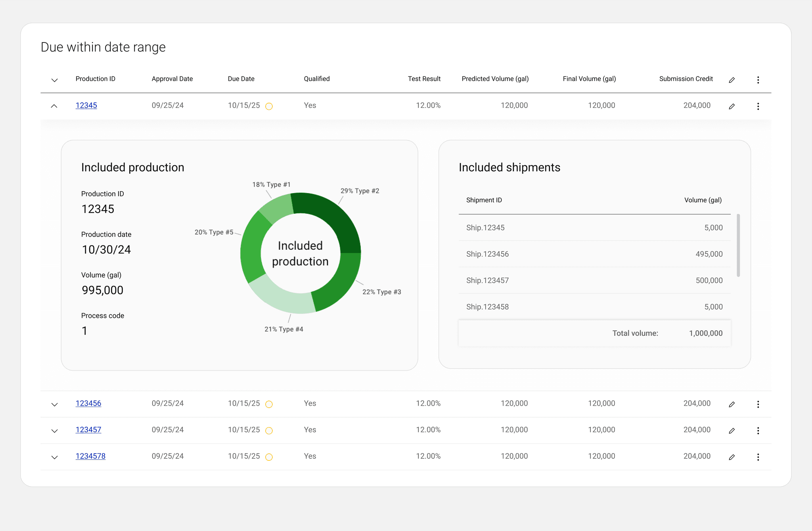Open production ID link 123457
812x531 pixels.
click(x=88, y=430)
